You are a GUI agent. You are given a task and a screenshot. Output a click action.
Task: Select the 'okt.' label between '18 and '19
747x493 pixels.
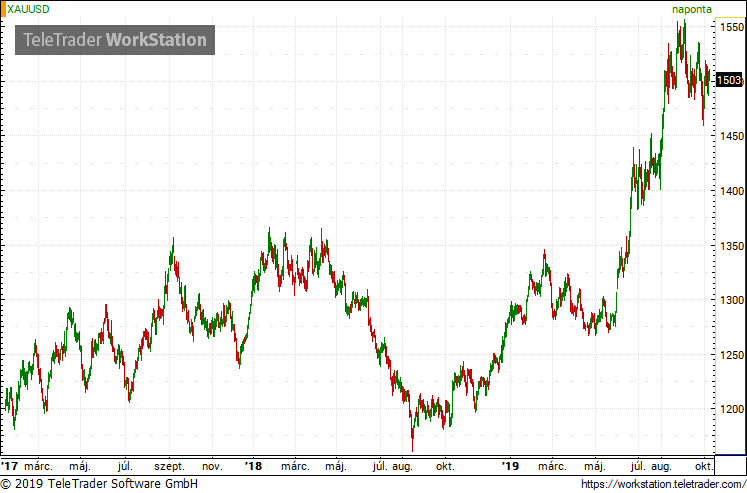point(445,466)
